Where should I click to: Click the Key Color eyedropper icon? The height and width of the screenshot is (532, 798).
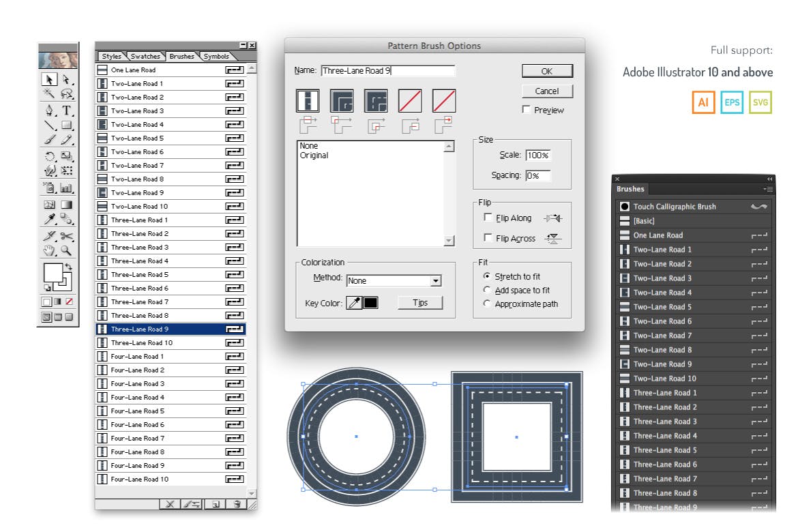pos(354,303)
